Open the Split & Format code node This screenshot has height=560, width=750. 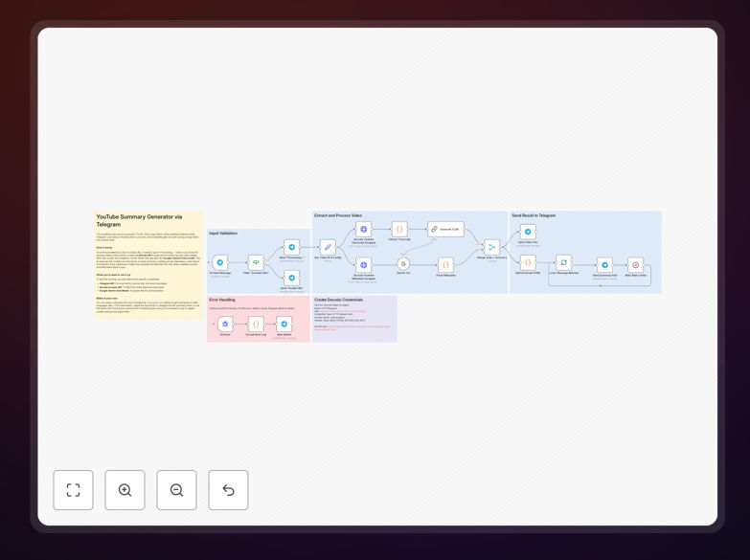[528, 262]
